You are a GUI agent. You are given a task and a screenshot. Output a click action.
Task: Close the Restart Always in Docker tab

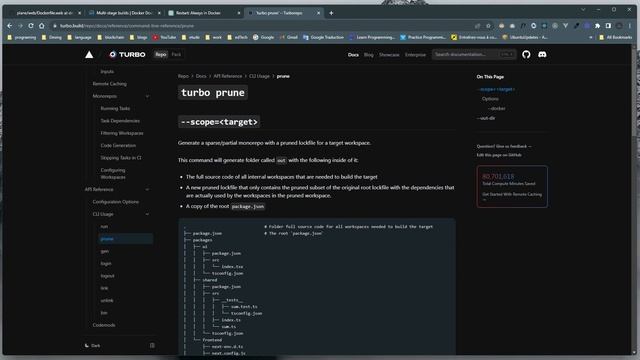[239, 13]
